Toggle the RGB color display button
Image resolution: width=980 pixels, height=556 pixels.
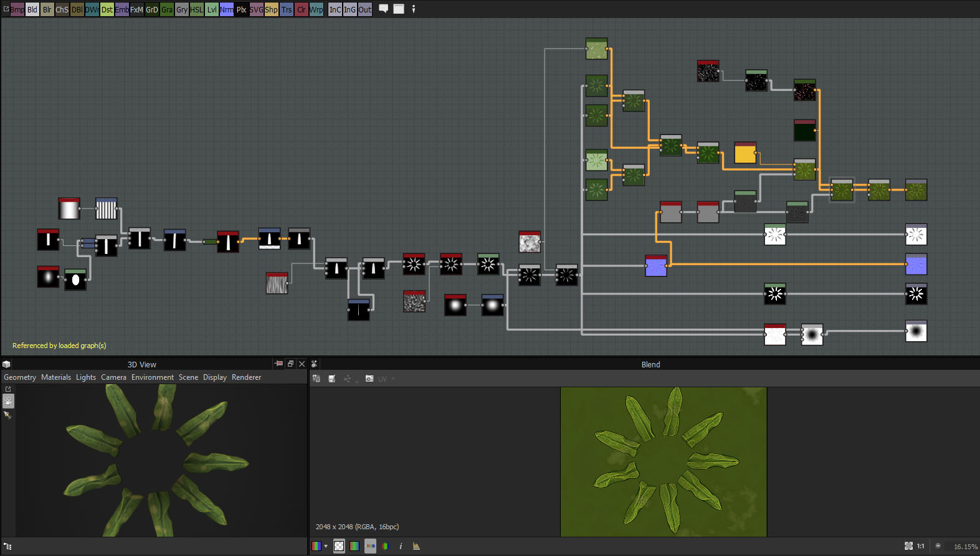click(370, 546)
